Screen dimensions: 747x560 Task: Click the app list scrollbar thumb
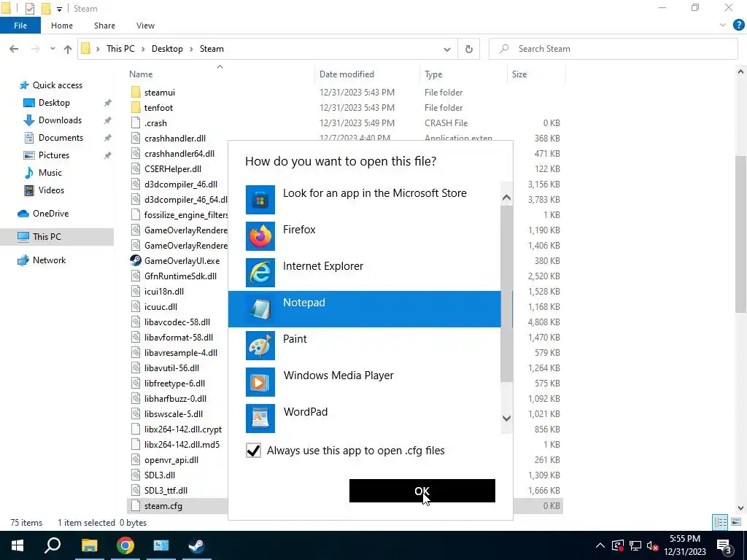[506, 293]
